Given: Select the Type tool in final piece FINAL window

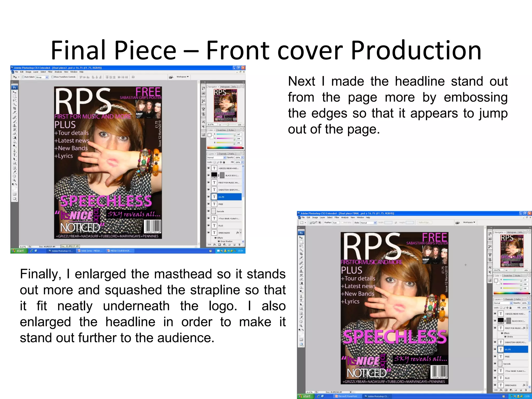Looking at the screenshot, I should pyautogui.click(x=301, y=300).
